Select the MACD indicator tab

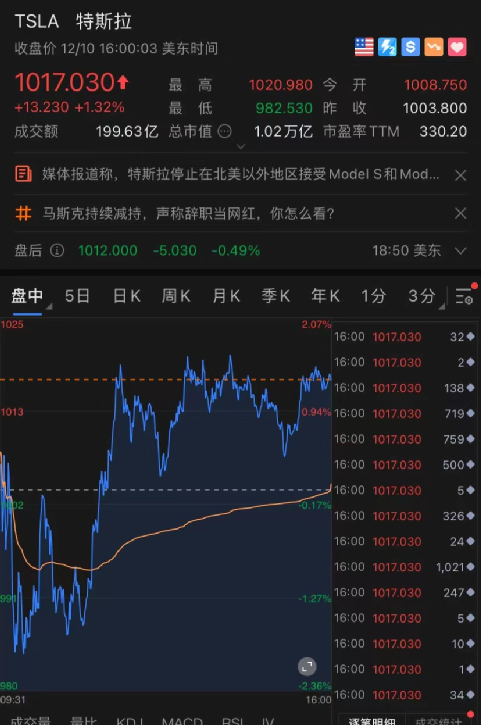pos(182,720)
